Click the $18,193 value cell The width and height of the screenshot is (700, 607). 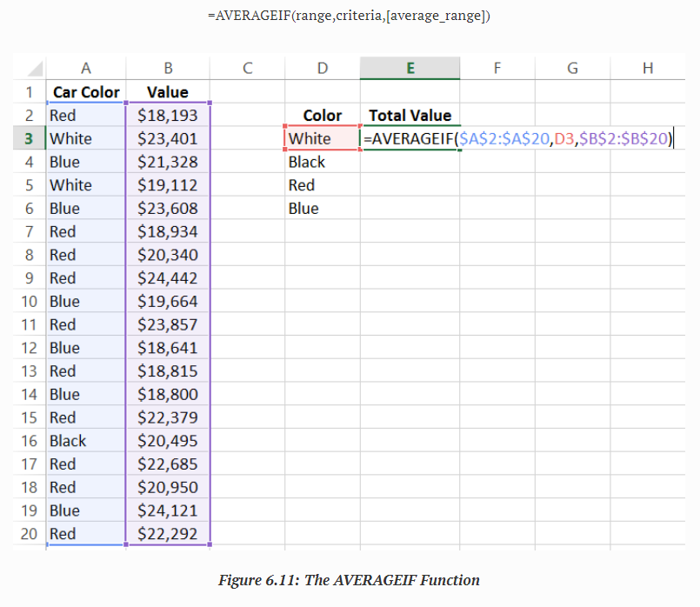pos(168,116)
